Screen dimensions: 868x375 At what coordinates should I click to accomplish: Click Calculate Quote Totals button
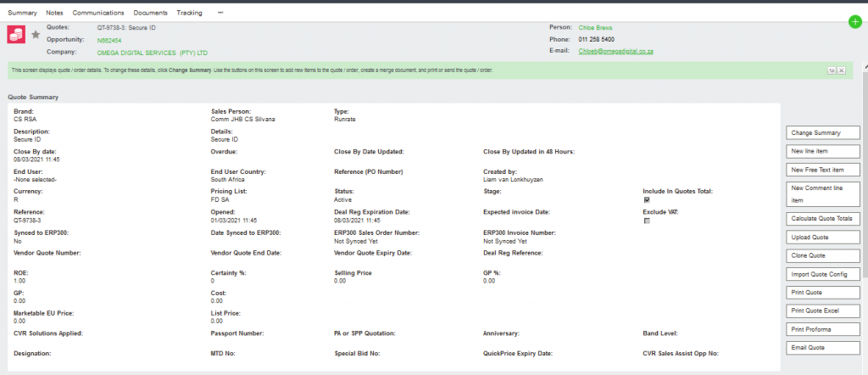point(823,219)
